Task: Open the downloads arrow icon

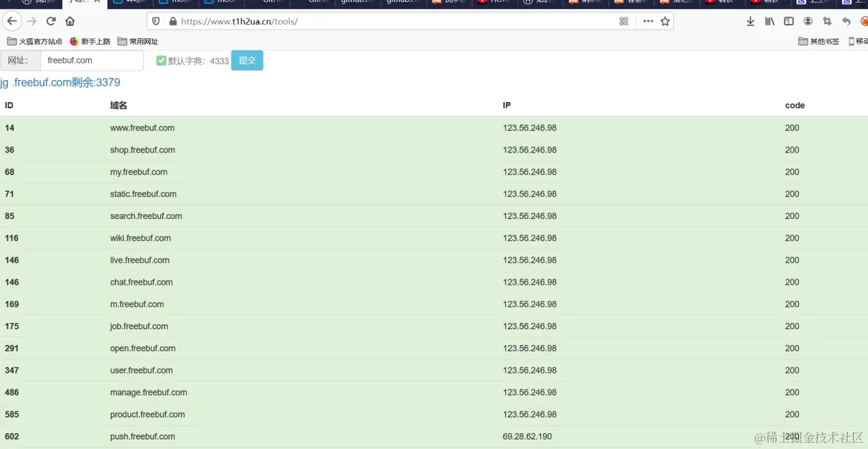Action: click(x=750, y=21)
